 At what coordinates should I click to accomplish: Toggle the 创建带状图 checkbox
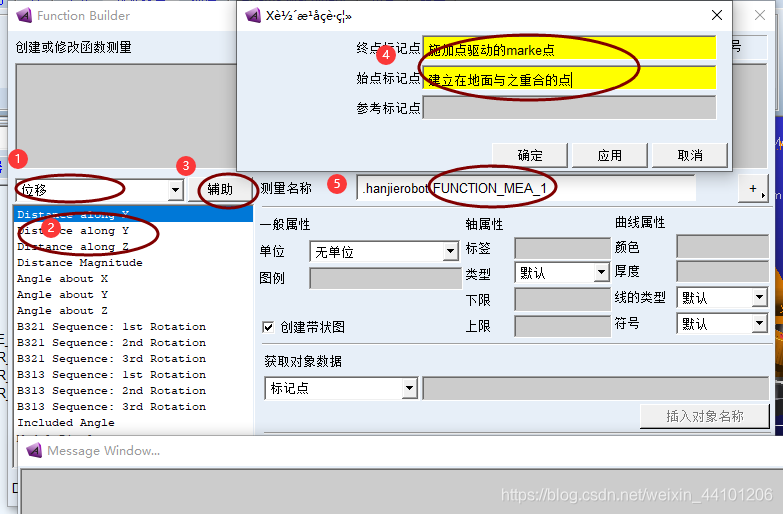268,327
